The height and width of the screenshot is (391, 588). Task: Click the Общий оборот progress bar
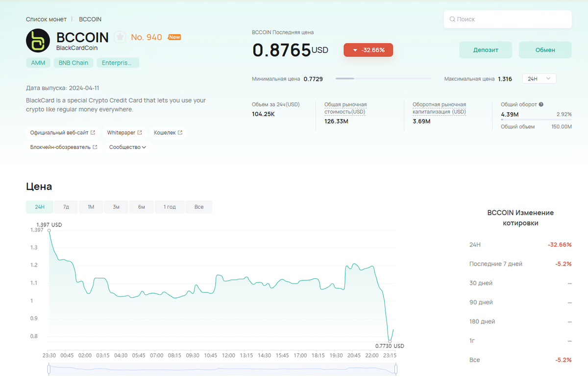[536, 120]
